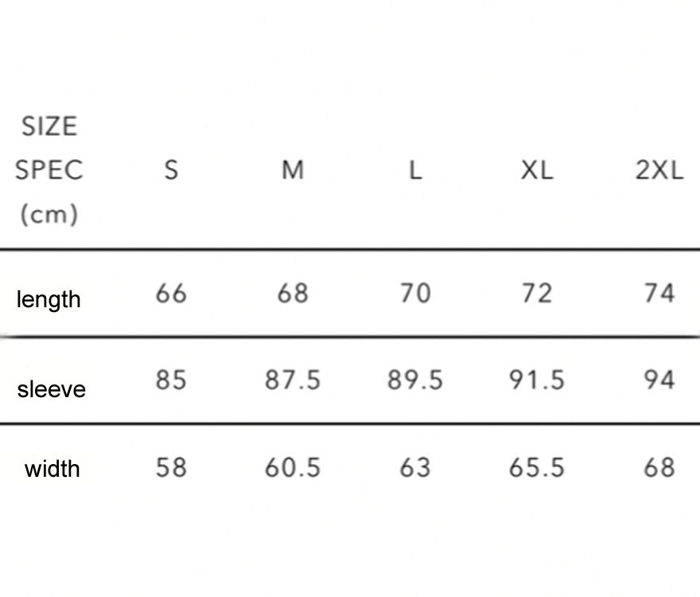Click length value 66 for size S
Screen dimensions: 700x597
click(171, 294)
